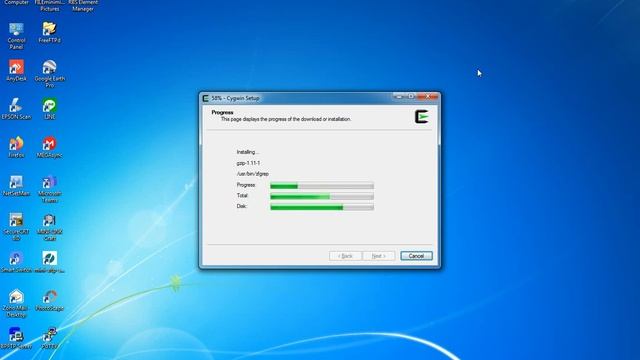Click the Progress bar of current package
This screenshot has width=640, height=360.
click(322, 186)
